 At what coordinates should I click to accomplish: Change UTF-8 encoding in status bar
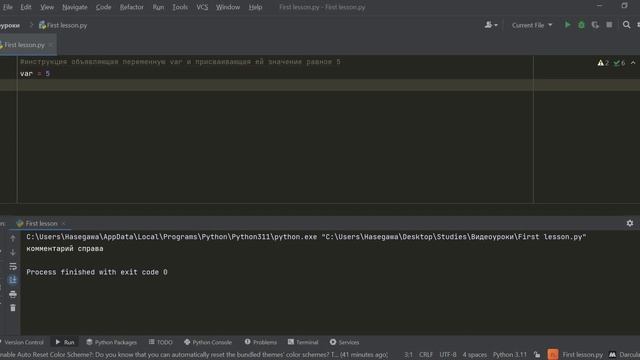(x=448, y=355)
